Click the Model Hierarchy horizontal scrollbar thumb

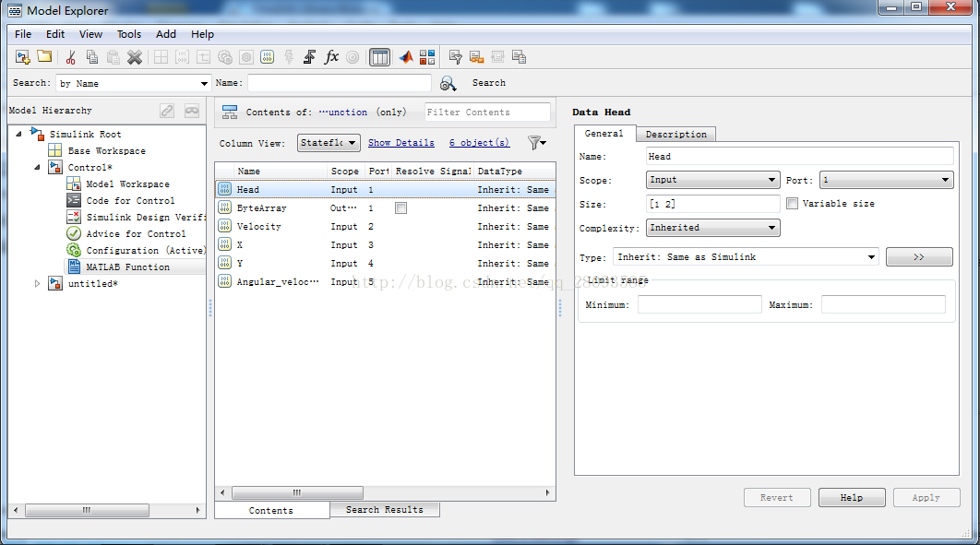point(87,510)
